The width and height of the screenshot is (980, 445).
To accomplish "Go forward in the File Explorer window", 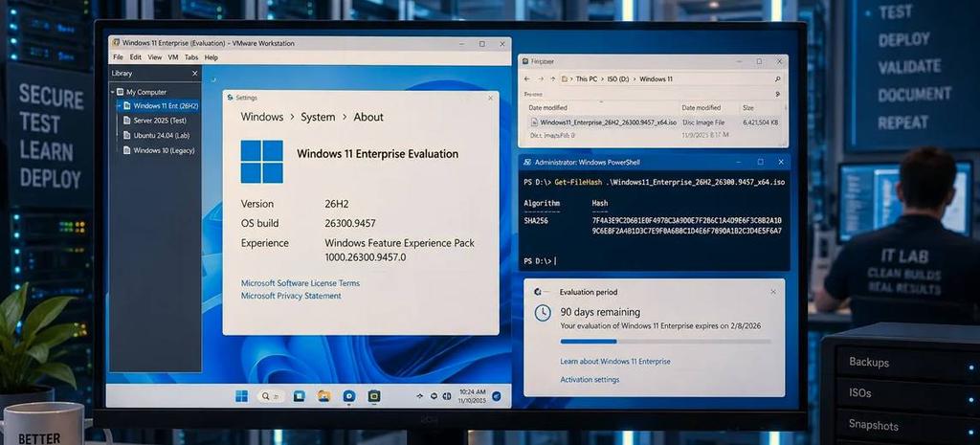I will pos(540,79).
